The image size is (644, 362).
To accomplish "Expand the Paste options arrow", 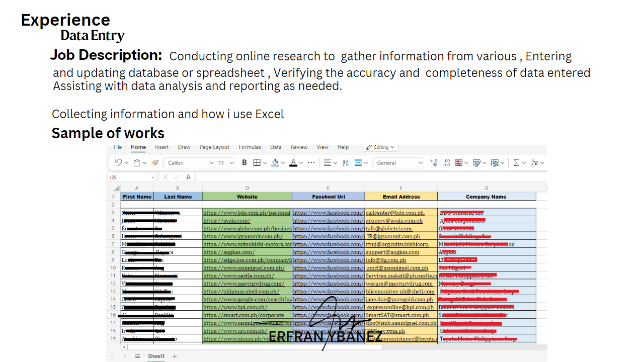I will click(x=144, y=163).
